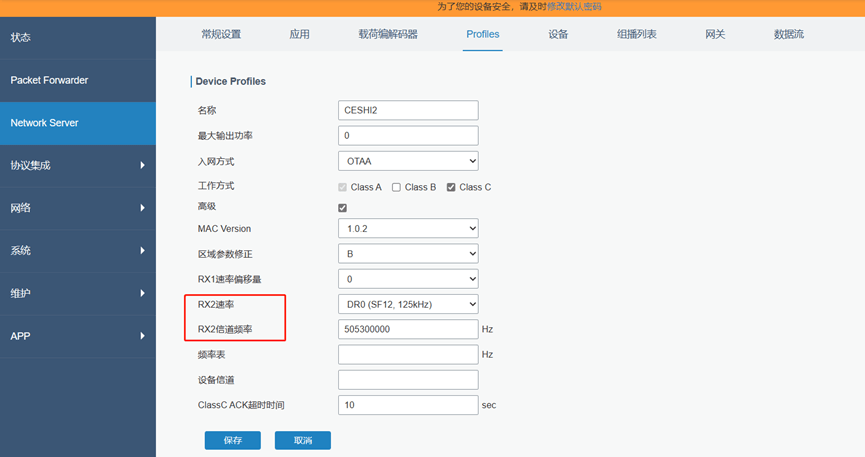Open the 状态 sidebar item
The height and width of the screenshot is (457, 865).
tap(78, 38)
